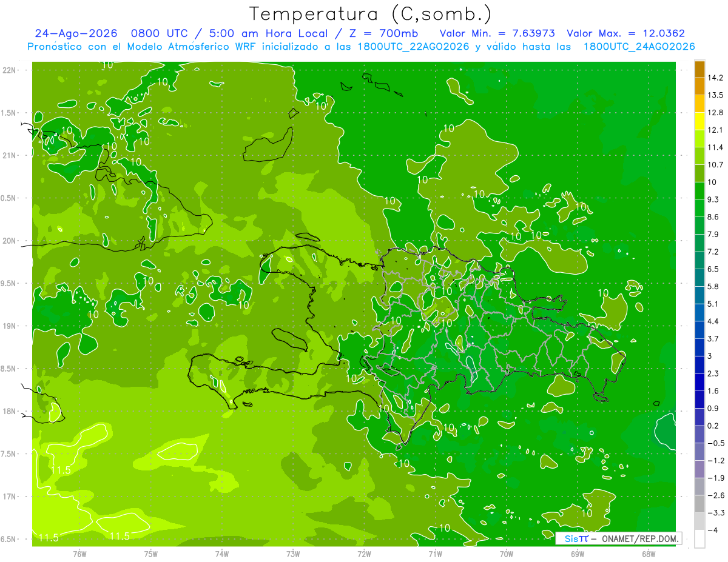This screenshot has height=562, width=728.
Task: Click the 'Valor Max. = 12.0362' value
Action: [x=625, y=33]
